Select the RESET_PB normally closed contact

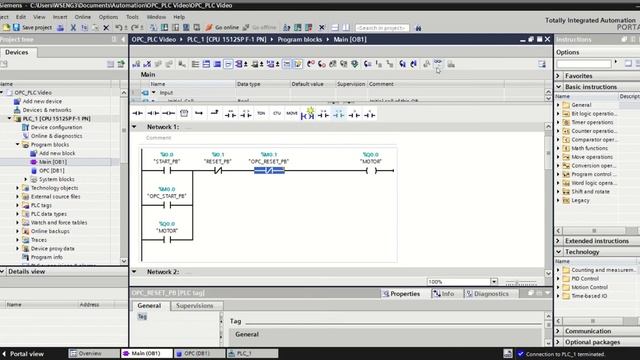point(218,171)
